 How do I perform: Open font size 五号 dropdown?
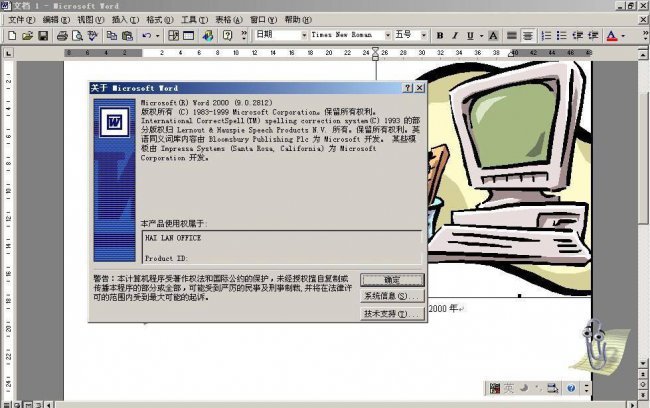pos(423,35)
